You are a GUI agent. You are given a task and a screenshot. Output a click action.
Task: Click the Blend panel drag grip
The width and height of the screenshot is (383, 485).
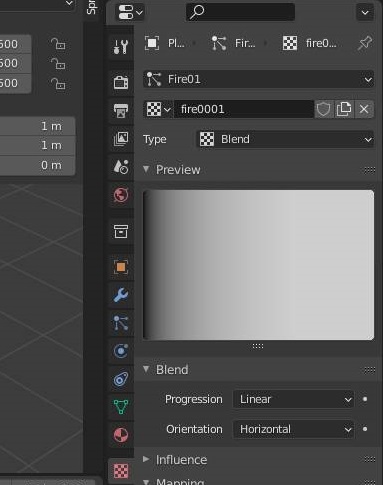click(x=369, y=370)
